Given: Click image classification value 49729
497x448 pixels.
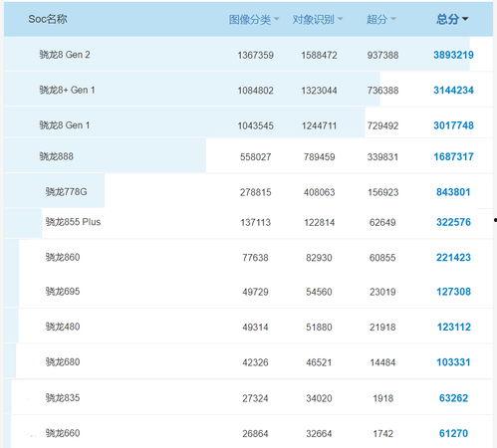Looking at the screenshot, I should [255, 292].
